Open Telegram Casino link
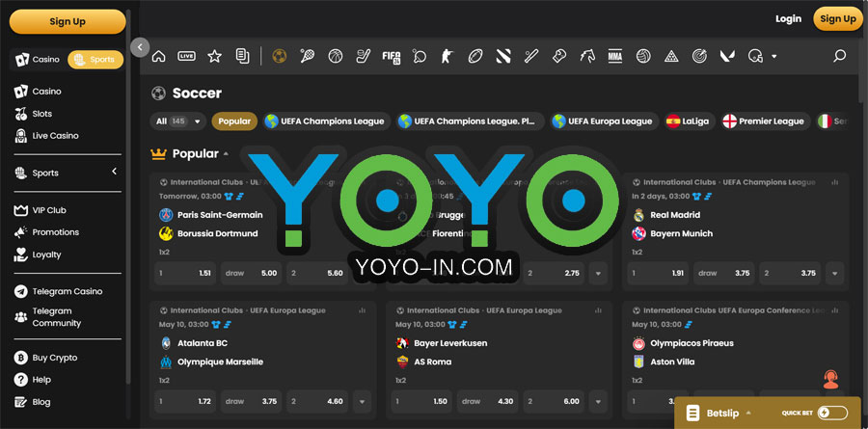868x429 pixels. tap(67, 291)
